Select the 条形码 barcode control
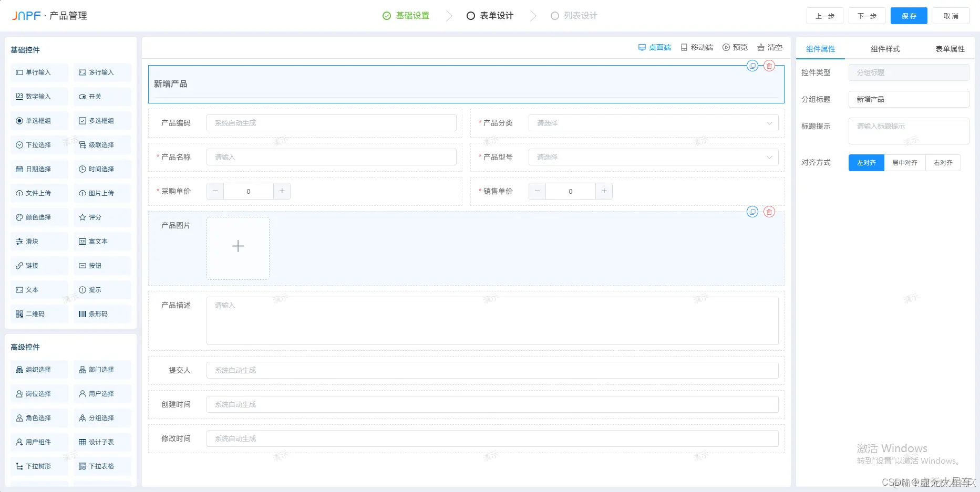This screenshot has height=492, width=980. click(102, 314)
